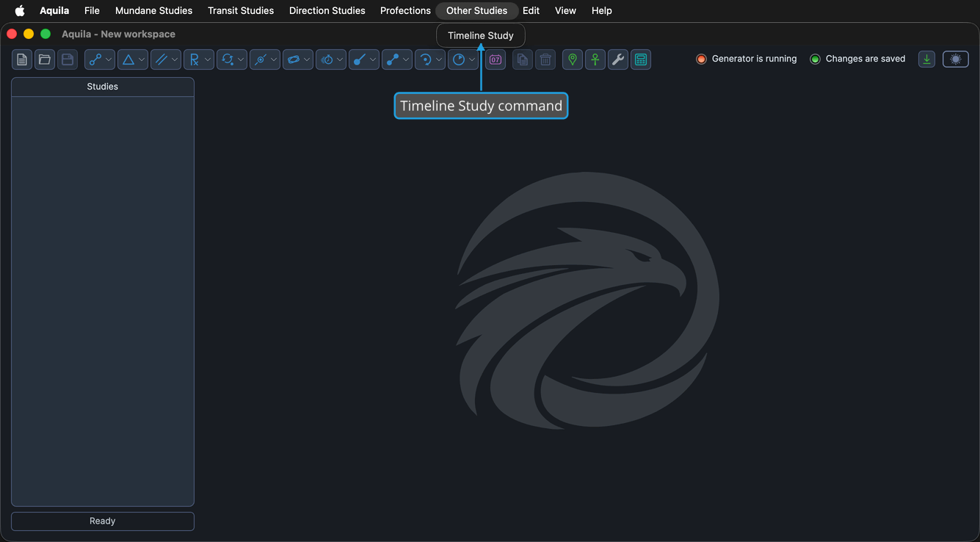Open the spiral arrow icon dropdown

[430, 59]
